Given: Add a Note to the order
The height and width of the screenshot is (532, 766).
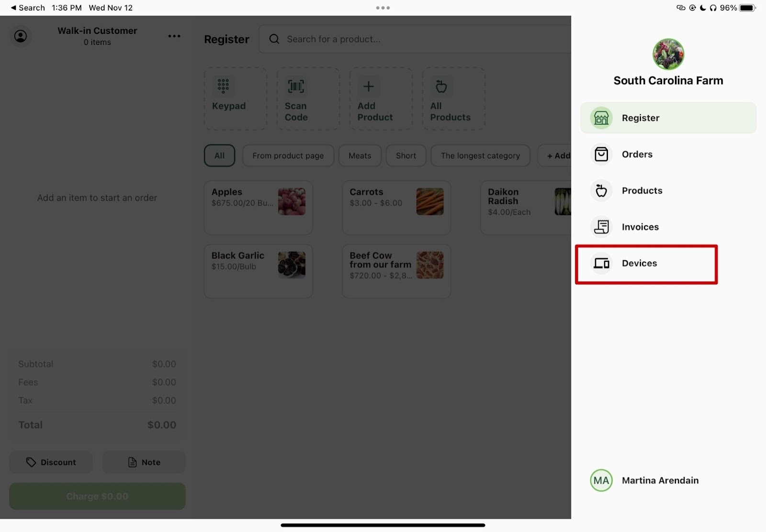Looking at the screenshot, I should pos(144,462).
